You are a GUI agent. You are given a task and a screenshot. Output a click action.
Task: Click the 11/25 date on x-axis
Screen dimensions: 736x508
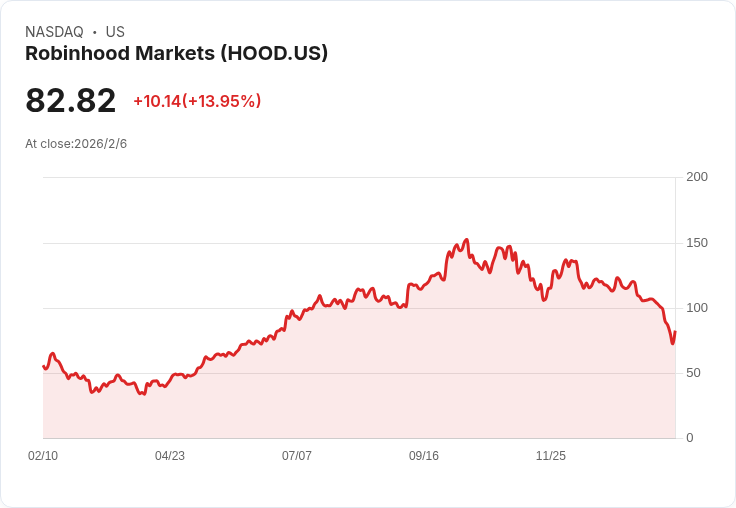(x=551, y=456)
